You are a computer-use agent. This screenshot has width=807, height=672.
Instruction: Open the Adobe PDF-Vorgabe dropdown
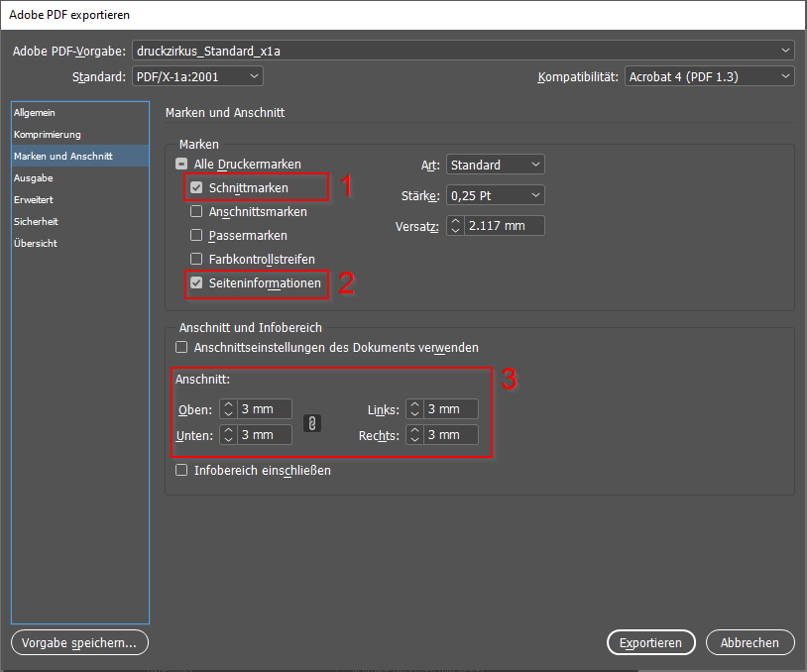[463, 51]
